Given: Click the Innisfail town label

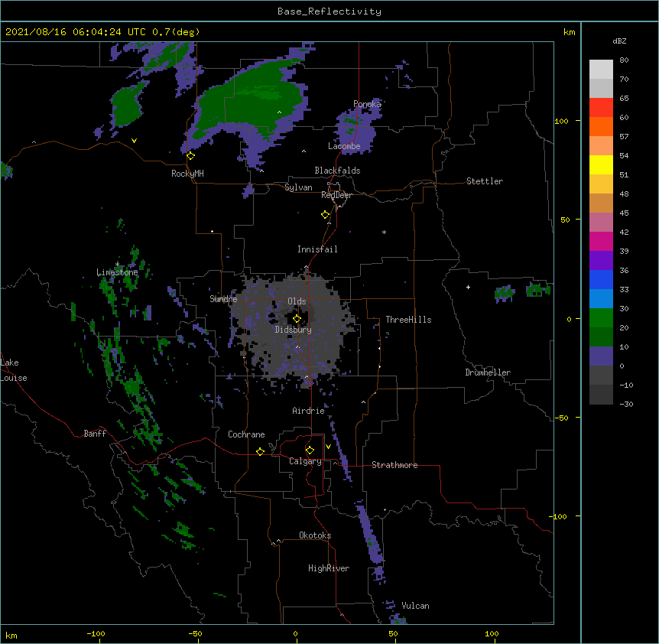Looking at the screenshot, I should coord(317,249).
